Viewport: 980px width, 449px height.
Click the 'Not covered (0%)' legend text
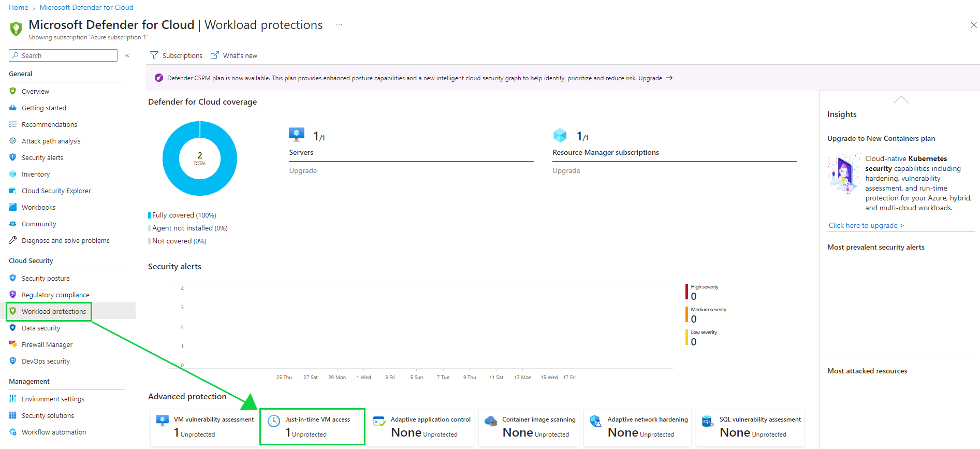179,241
